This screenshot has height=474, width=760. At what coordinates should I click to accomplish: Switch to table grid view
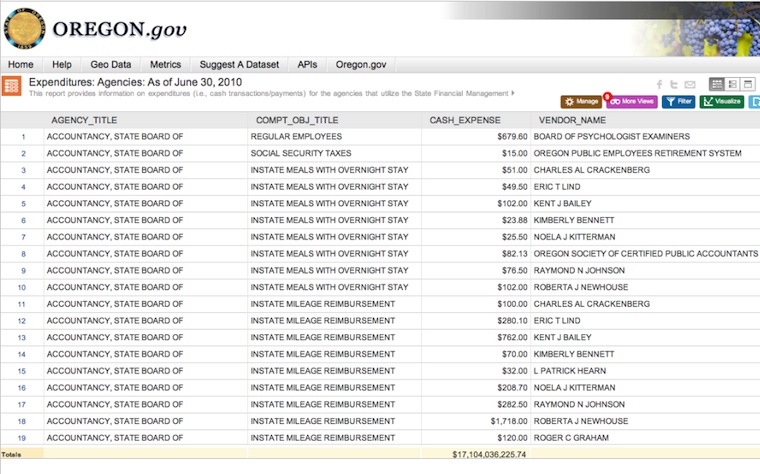716,84
